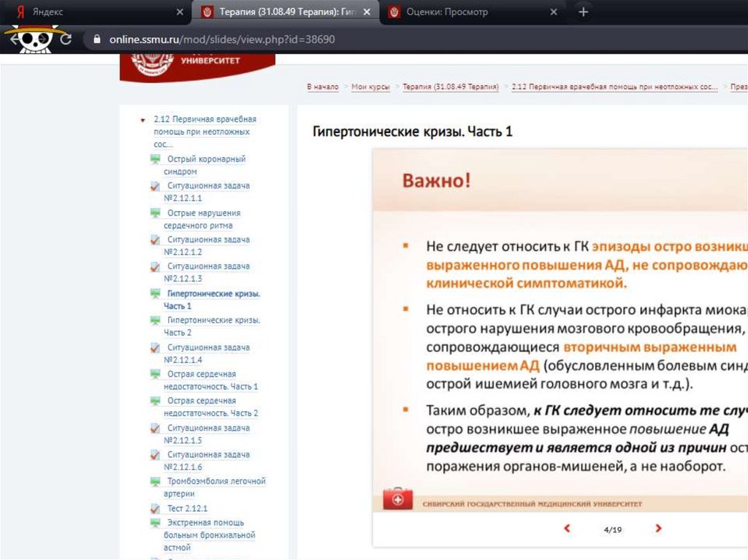The height and width of the screenshot is (560, 748).
Task: Open the new tab plus button
Action: coord(584,12)
